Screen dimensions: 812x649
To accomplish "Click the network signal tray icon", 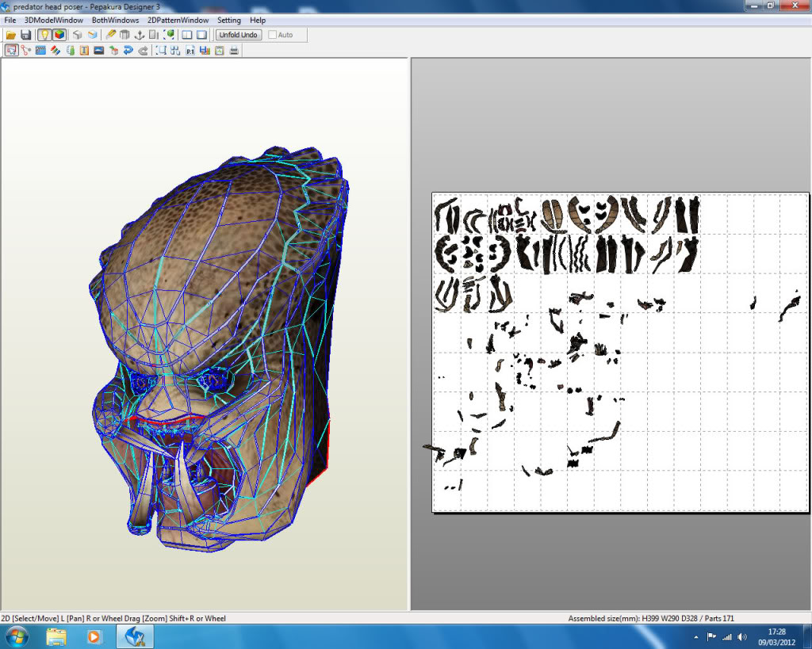I will [x=727, y=637].
